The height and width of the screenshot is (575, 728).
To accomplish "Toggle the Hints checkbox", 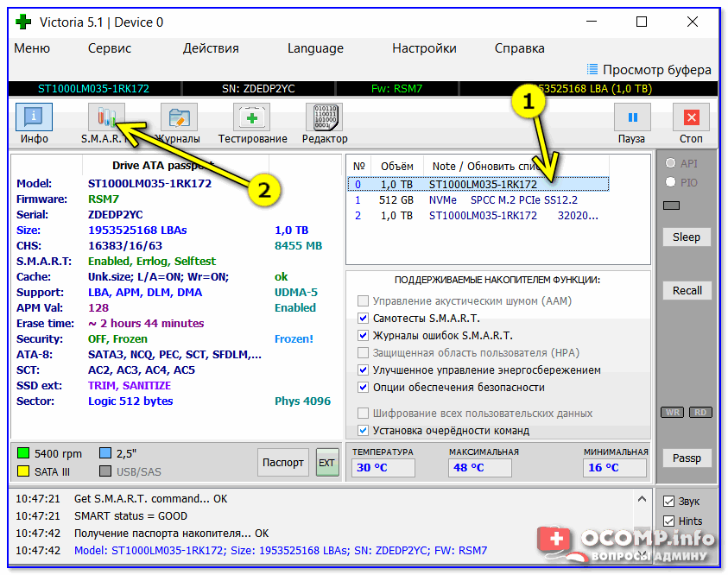I will point(668,521).
